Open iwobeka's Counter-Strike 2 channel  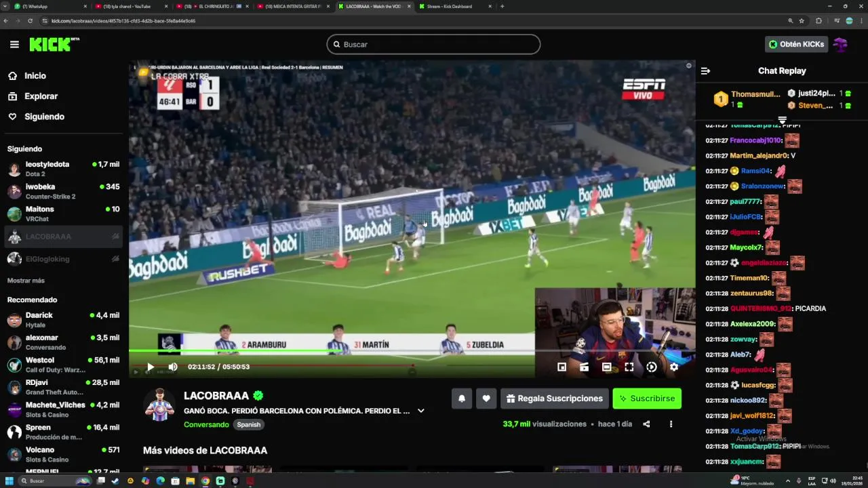(x=63, y=191)
